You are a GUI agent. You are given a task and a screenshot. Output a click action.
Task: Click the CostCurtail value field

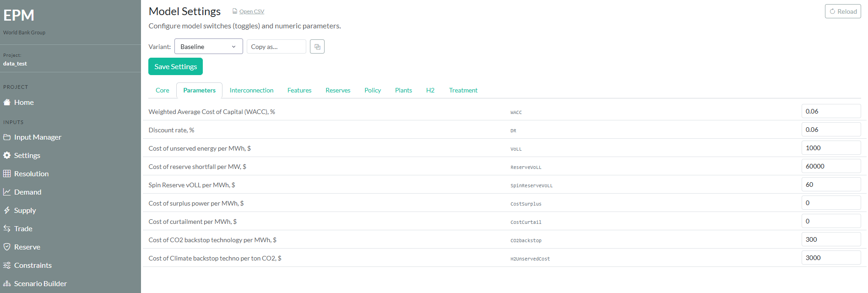tap(831, 221)
